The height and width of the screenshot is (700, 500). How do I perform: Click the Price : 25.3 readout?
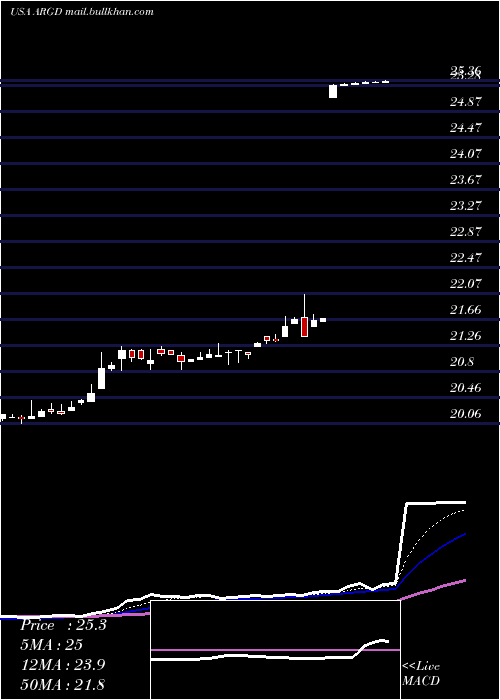[63, 625]
